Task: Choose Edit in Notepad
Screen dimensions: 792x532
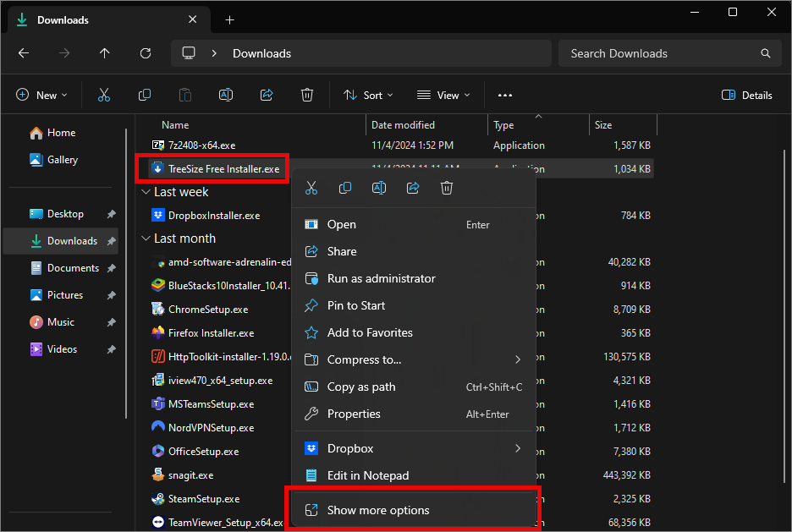Action: click(413, 475)
